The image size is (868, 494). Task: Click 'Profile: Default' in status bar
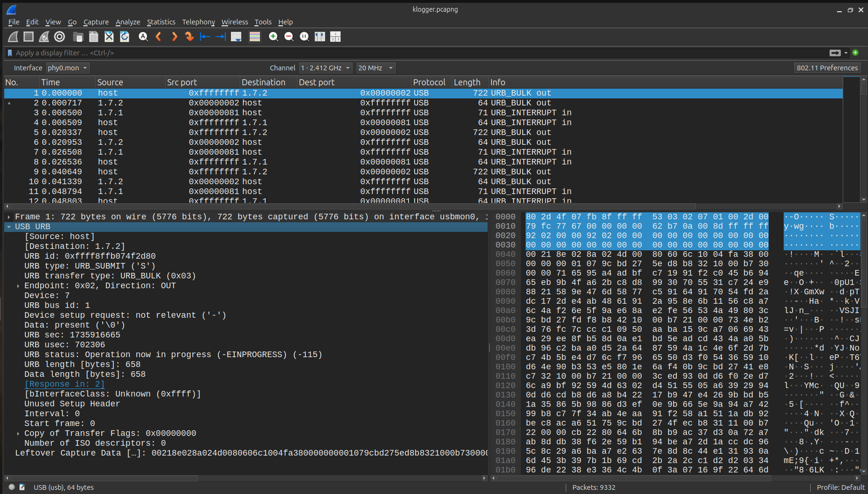pos(840,487)
